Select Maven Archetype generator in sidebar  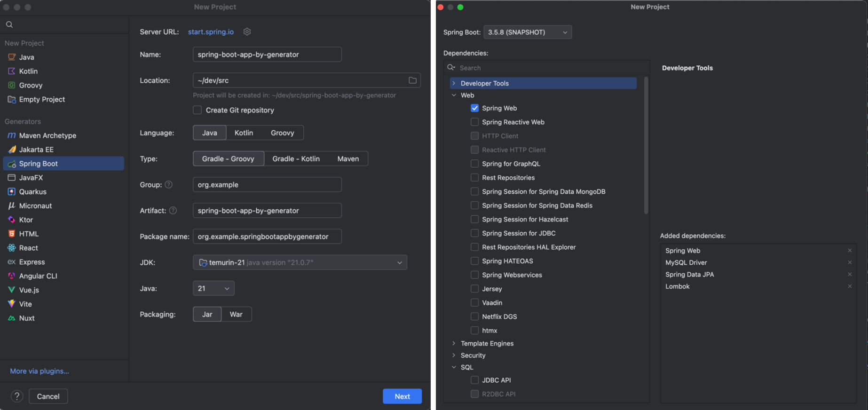(47, 135)
